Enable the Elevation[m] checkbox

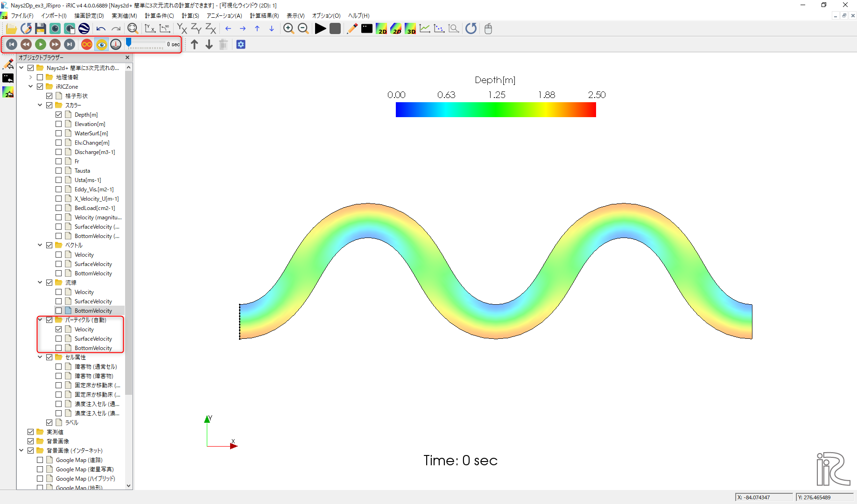tap(59, 124)
